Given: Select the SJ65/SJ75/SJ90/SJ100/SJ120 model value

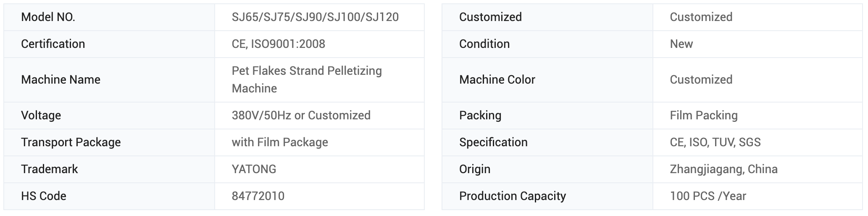Looking at the screenshot, I should pyautogui.click(x=315, y=17).
